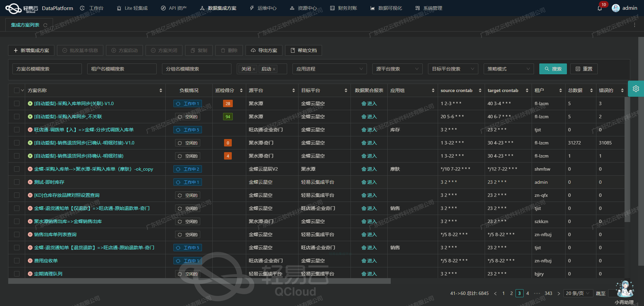This screenshot has width=644, height=306.
Task: Check the [KD]仓库存放品牌对照设置查询 row
Action: coord(17,195)
